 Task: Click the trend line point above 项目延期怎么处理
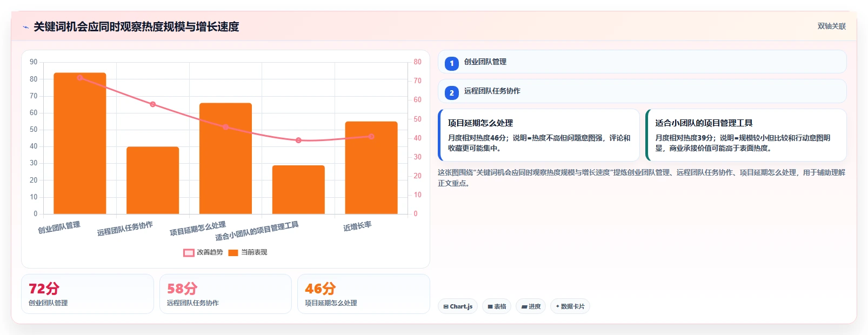click(x=225, y=127)
